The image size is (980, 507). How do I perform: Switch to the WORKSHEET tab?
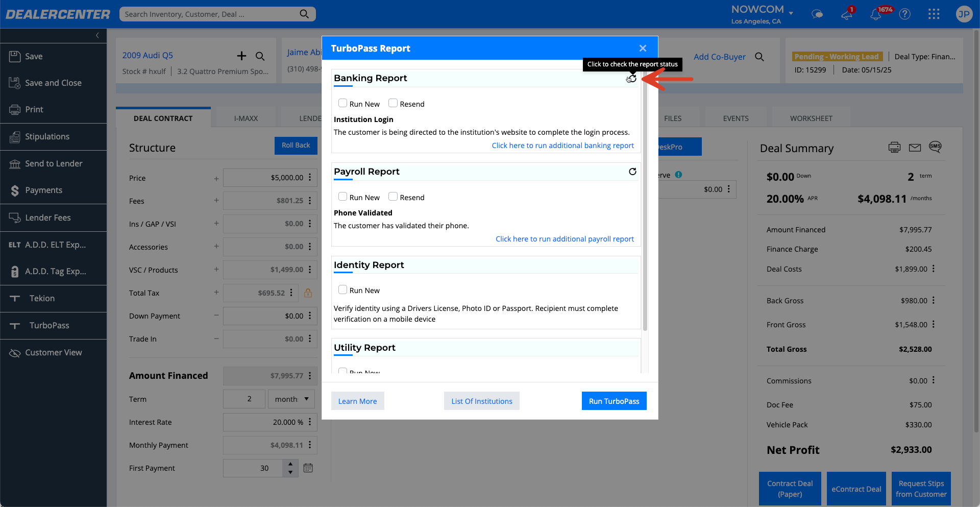pyautogui.click(x=811, y=118)
